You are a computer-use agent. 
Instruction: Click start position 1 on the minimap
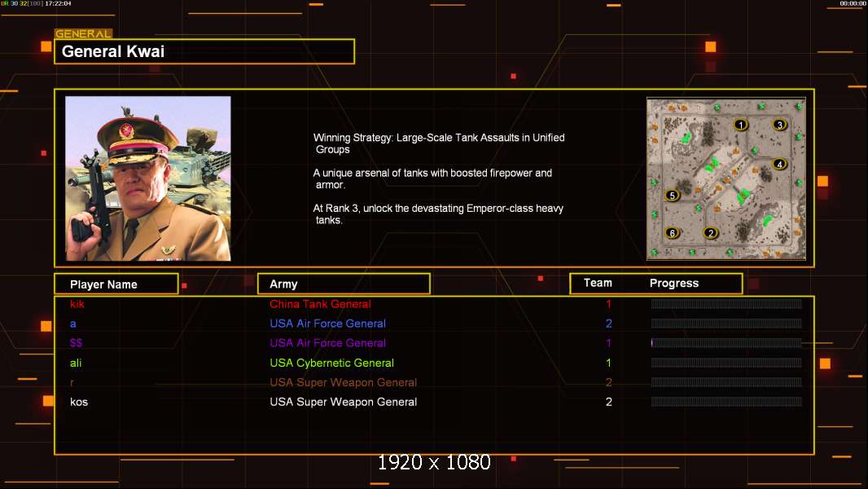[741, 126]
